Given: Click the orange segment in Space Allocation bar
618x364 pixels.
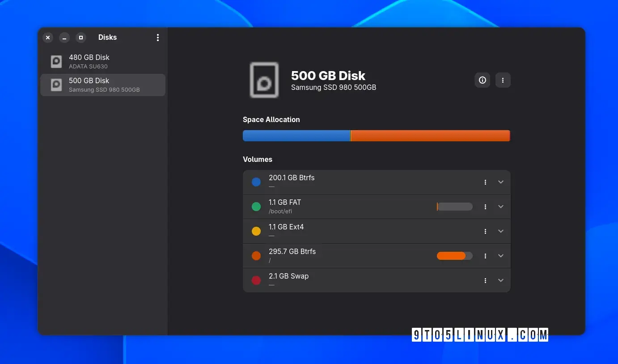Looking at the screenshot, I should [430, 136].
